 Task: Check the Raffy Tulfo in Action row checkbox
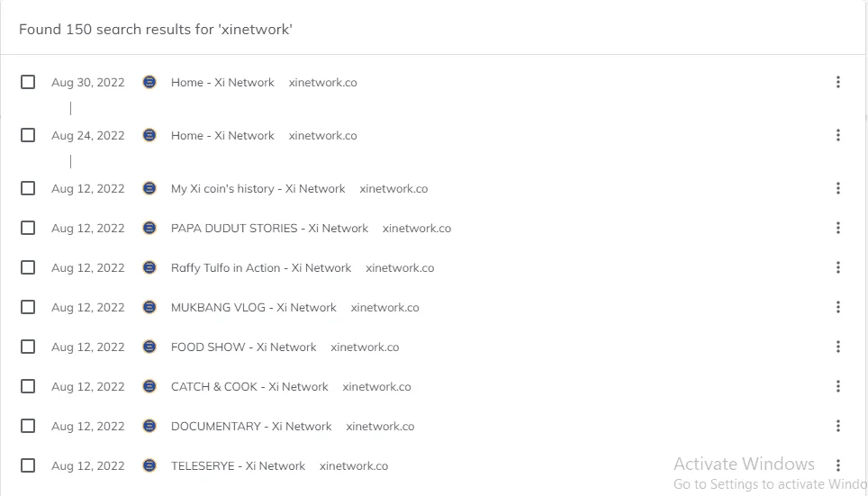coord(28,267)
